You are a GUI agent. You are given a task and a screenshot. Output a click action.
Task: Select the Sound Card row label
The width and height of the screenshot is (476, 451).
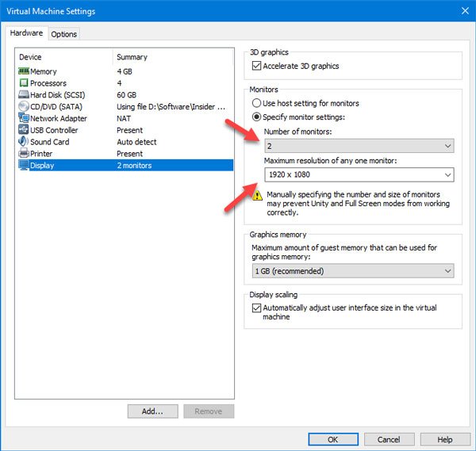click(50, 142)
